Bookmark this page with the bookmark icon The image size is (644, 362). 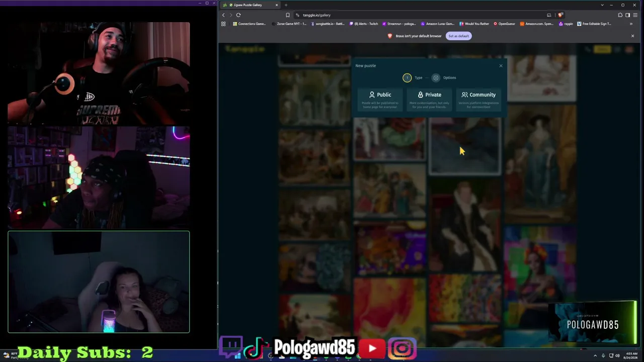point(288,15)
